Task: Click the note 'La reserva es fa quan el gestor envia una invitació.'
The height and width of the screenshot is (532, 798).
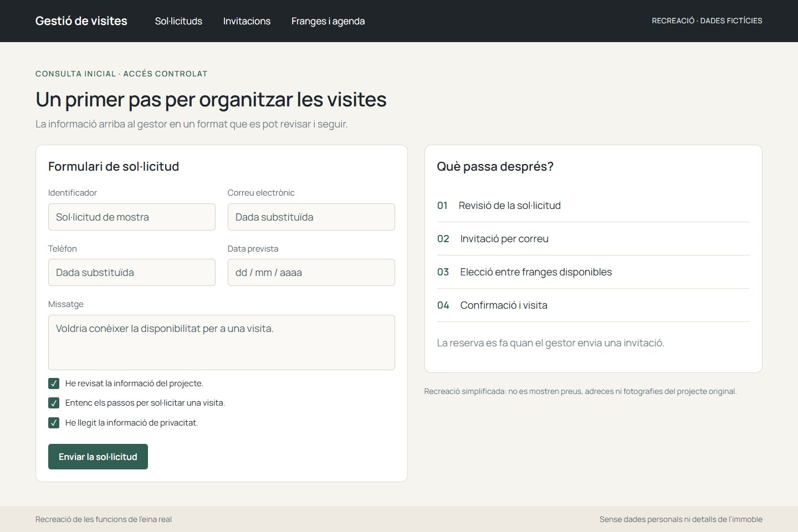Action: [551, 343]
